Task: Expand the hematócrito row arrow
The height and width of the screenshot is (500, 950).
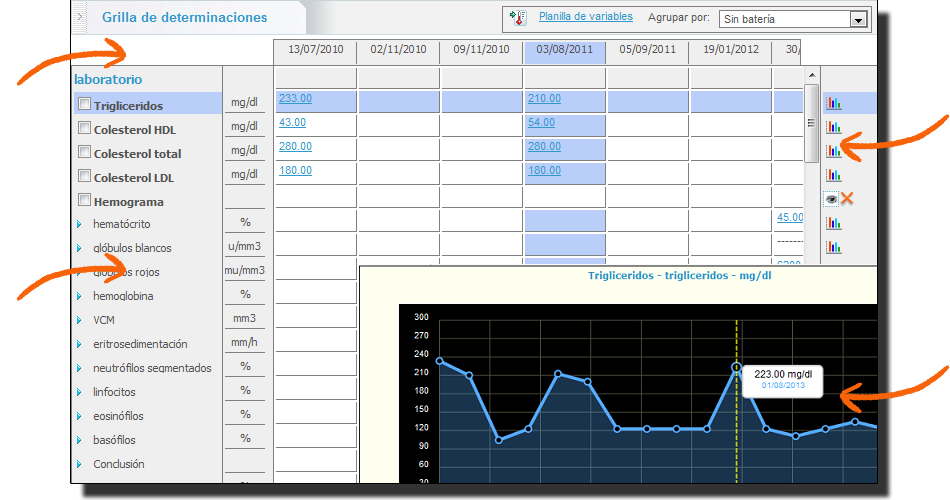Action: tap(80, 224)
